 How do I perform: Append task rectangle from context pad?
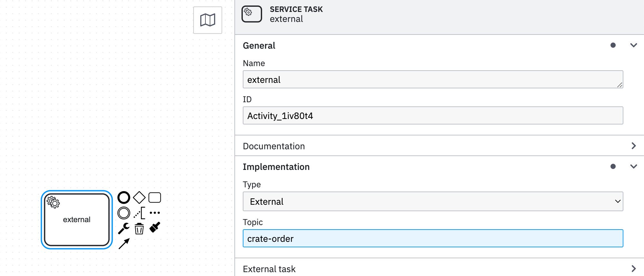155,197
